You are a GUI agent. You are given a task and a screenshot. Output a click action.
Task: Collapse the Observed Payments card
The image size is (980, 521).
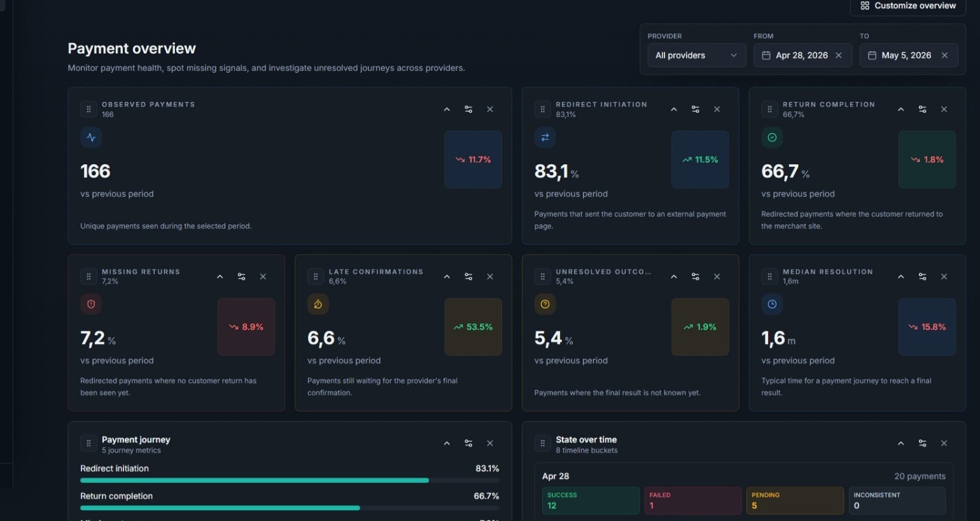click(x=447, y=110)
